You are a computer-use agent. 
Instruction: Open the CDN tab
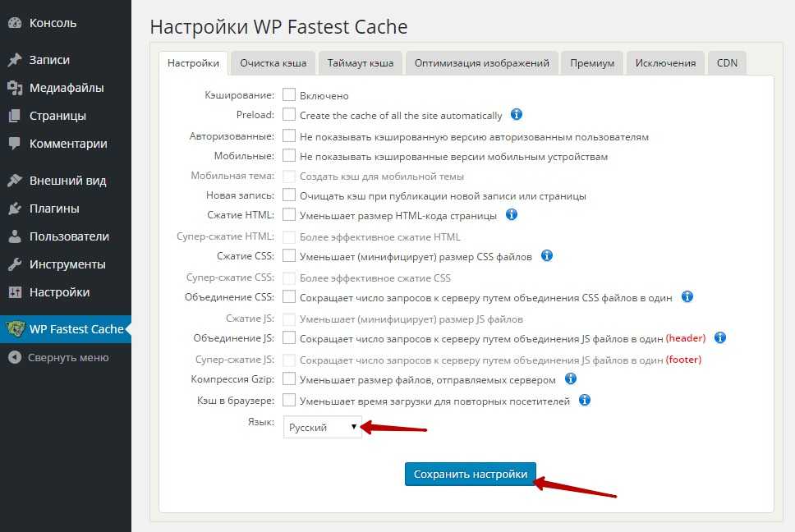(x=727, y=63)
